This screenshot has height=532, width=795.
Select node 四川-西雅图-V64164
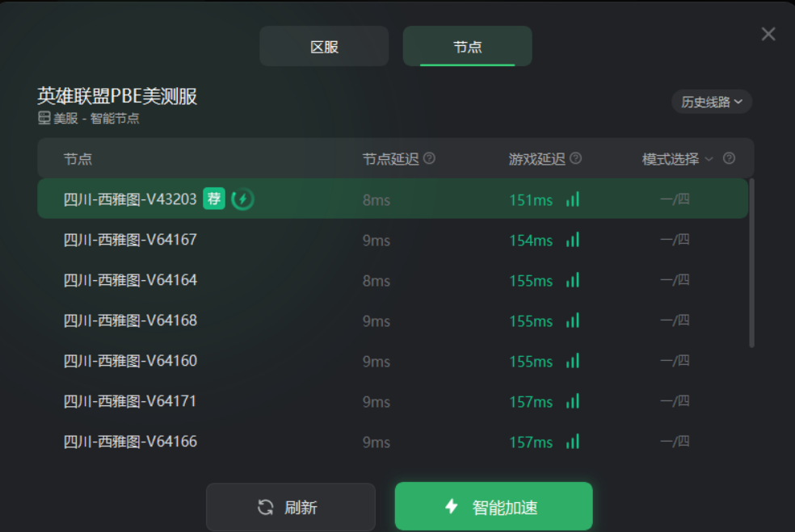(393, 280)
